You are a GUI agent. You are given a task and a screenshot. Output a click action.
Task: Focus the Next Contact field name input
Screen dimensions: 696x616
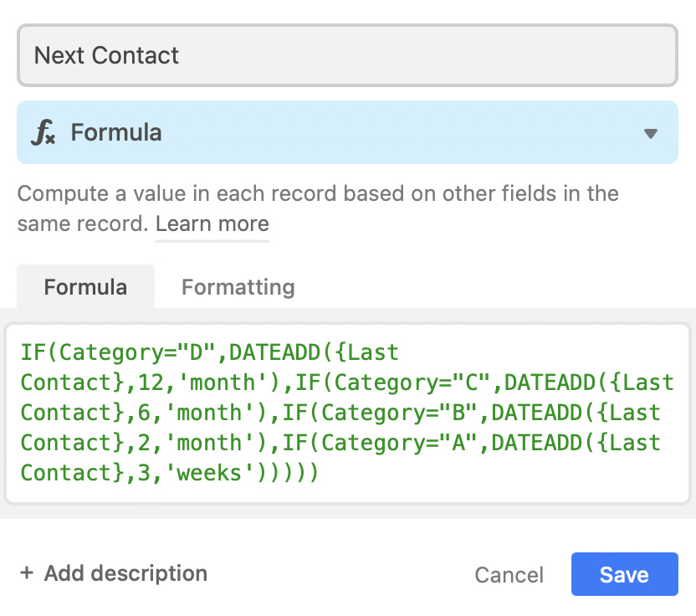pyautogui.click(x=347, y=55)
